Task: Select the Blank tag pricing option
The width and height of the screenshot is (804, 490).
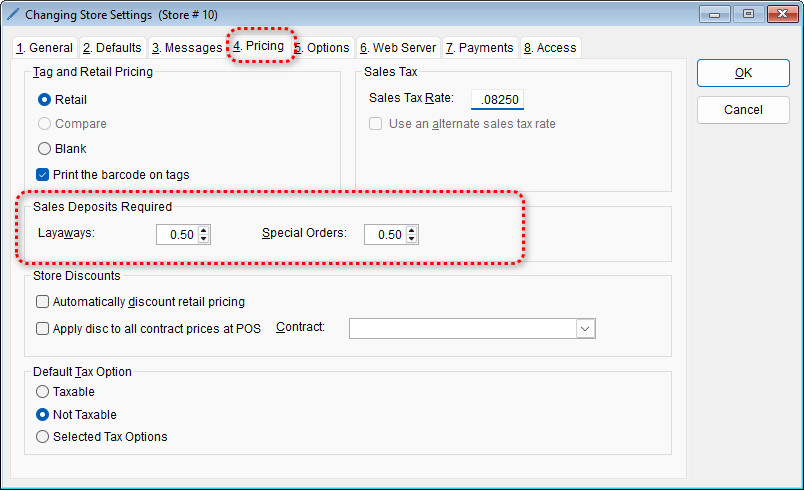Action: (44, 149)
